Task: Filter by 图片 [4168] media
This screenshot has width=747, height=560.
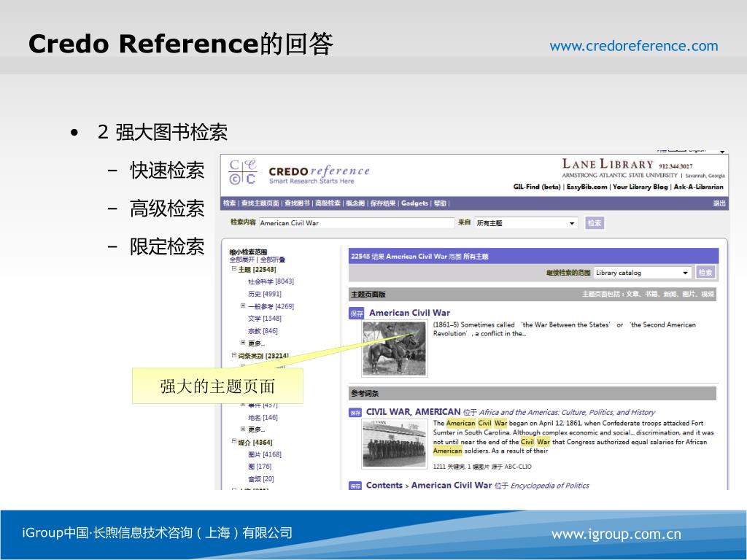Action: coord(265,455)
